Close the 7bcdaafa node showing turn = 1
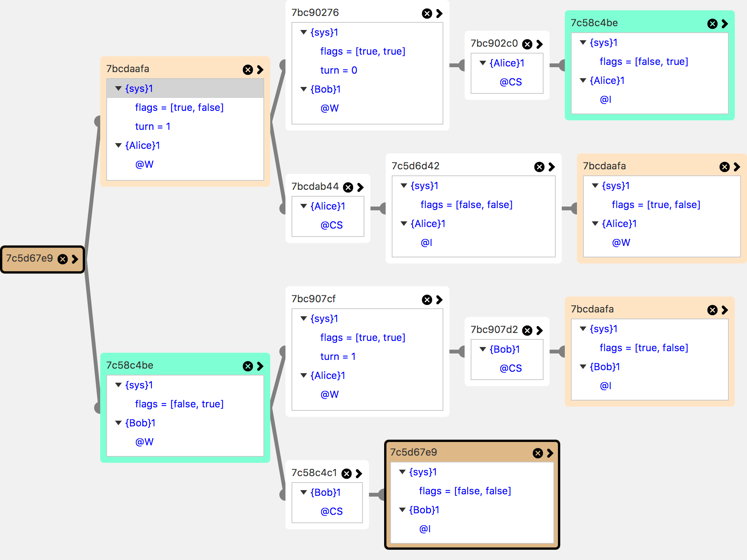This screenshot has height=560, width=747. (248, 70)
